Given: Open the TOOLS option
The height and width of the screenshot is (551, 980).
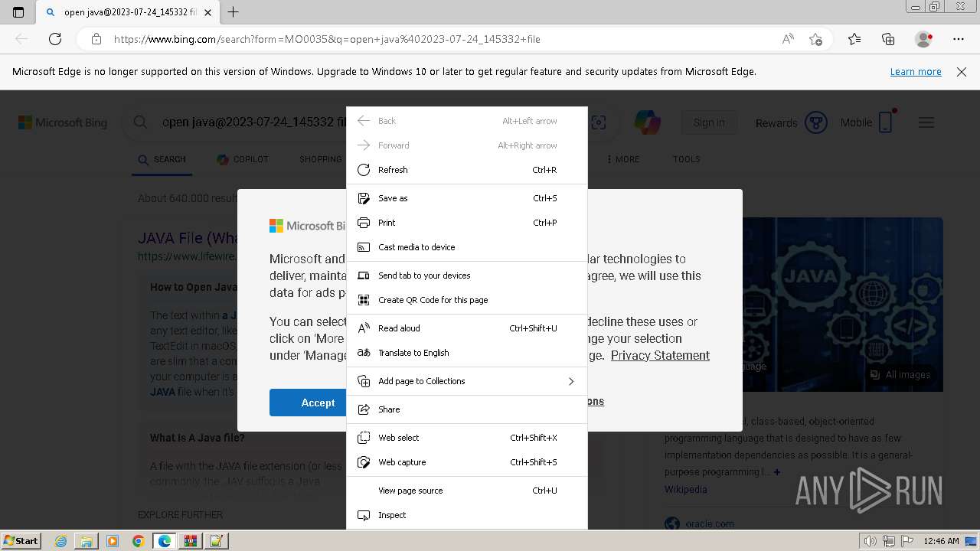Looking at the screenshot, I should pyautogui.click(x=687, y=159).
